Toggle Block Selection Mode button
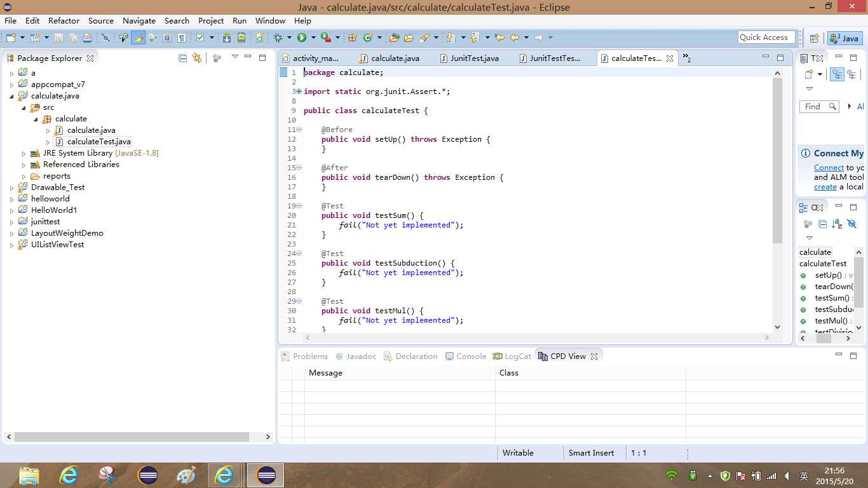The width and height of the screenshot is (868, 488). [166, 38]
